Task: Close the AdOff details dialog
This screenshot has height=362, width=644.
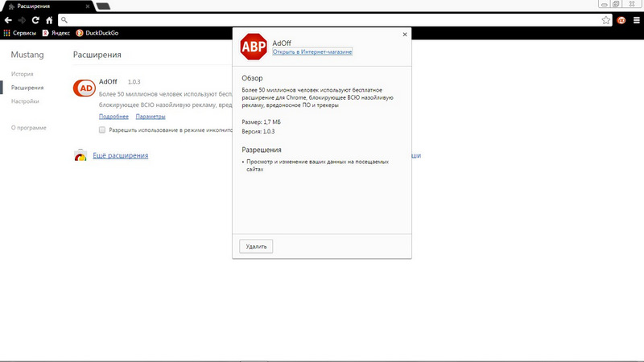Action: click(405, 35)
